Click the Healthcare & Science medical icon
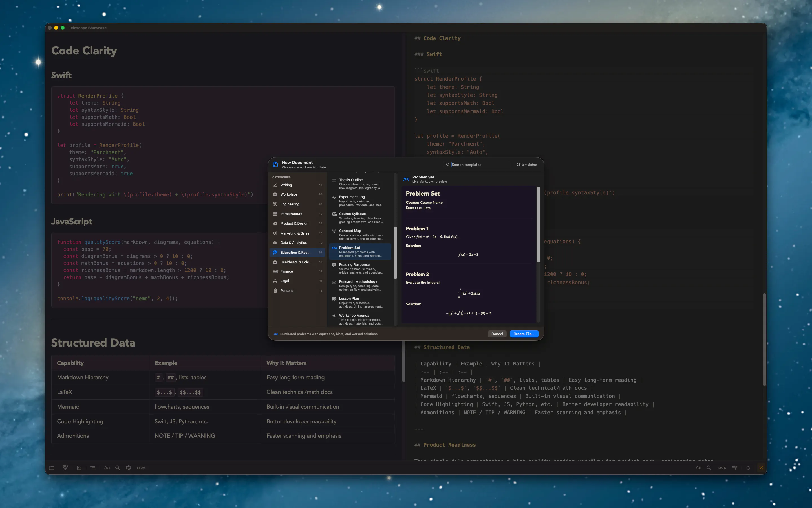 click(x=275, y=262)
